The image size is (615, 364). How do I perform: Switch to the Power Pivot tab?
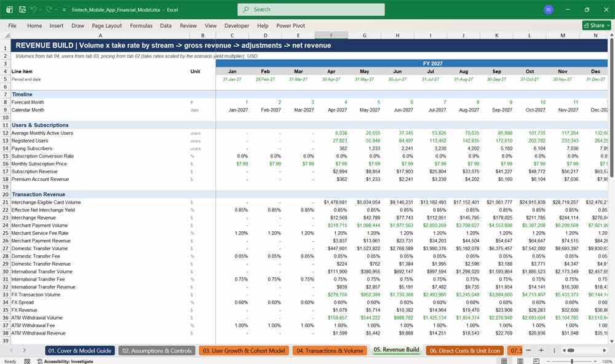(290, 25)
